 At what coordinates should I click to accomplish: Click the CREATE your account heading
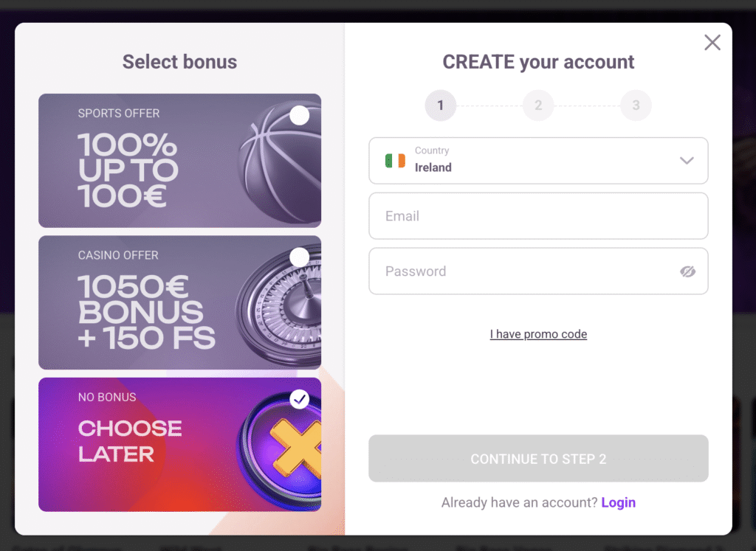(x=538, y=62)
